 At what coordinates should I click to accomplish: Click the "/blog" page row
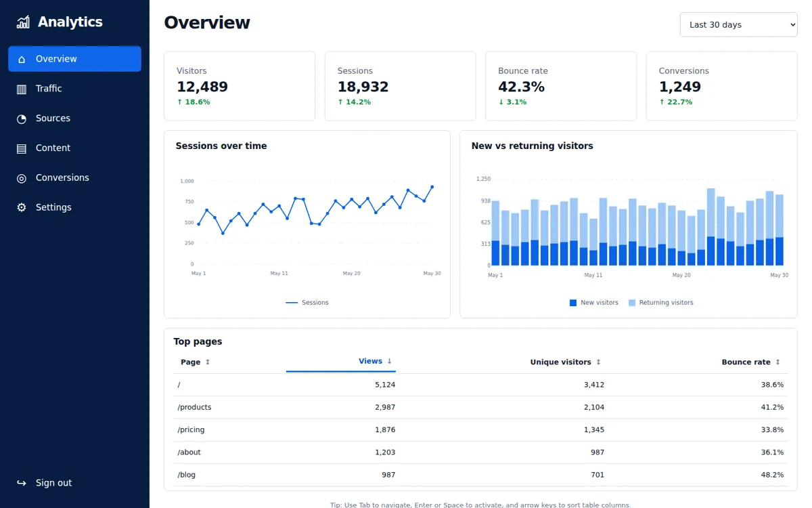480,475
